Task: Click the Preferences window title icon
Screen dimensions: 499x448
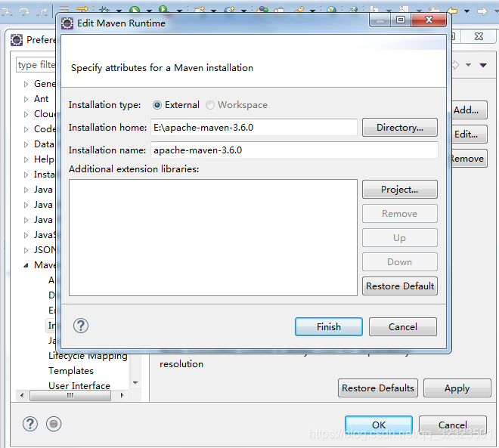Action: coord(17,40)
